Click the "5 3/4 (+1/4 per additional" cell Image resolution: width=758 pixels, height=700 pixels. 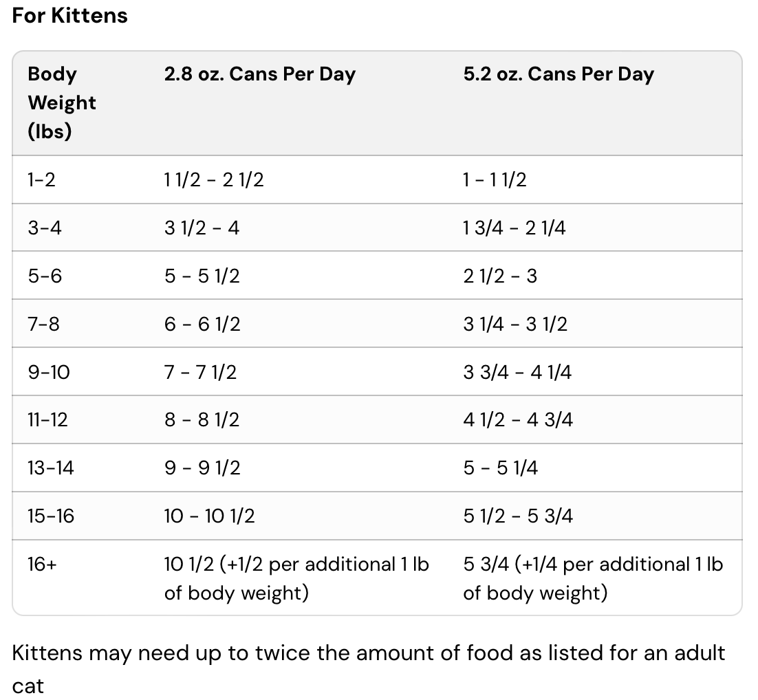[593, 578]
